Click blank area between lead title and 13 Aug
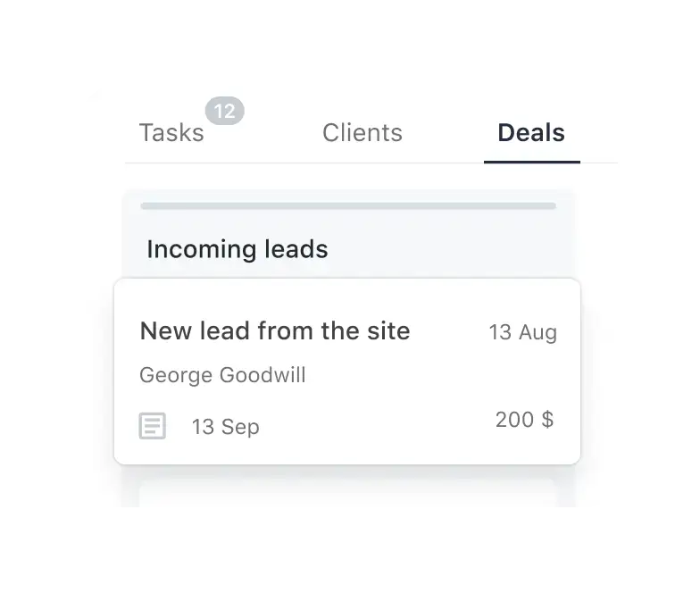 pos(449,332)
